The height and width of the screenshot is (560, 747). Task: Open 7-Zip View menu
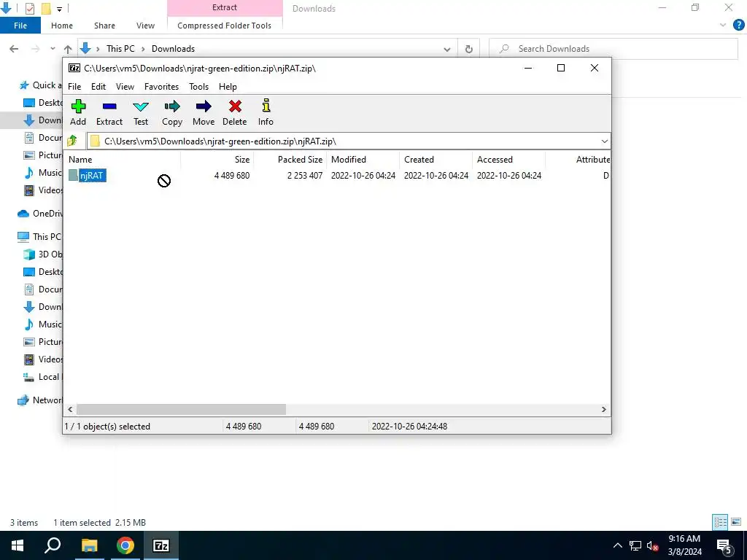point(125,87)
